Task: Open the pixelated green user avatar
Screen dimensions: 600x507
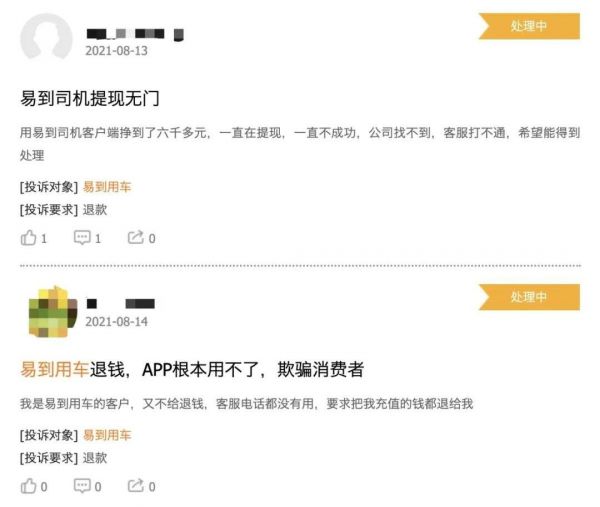Action: coord(53,311)
